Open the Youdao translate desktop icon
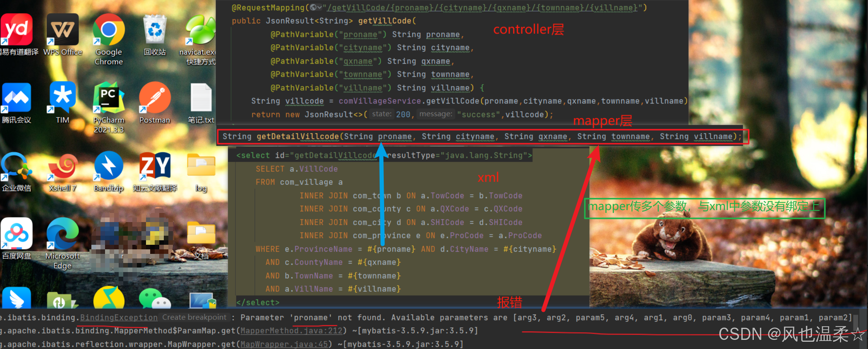The width and height of the screenshot is (868, 349). point(16,30)
